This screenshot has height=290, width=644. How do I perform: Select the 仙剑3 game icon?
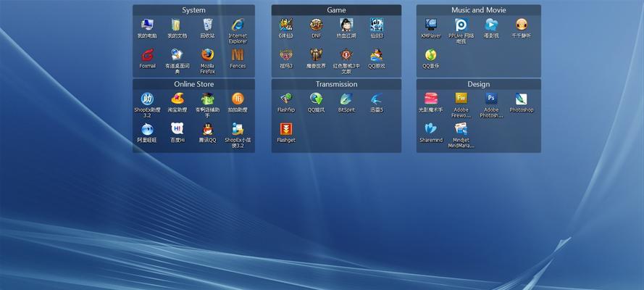[x=377, y=25]
